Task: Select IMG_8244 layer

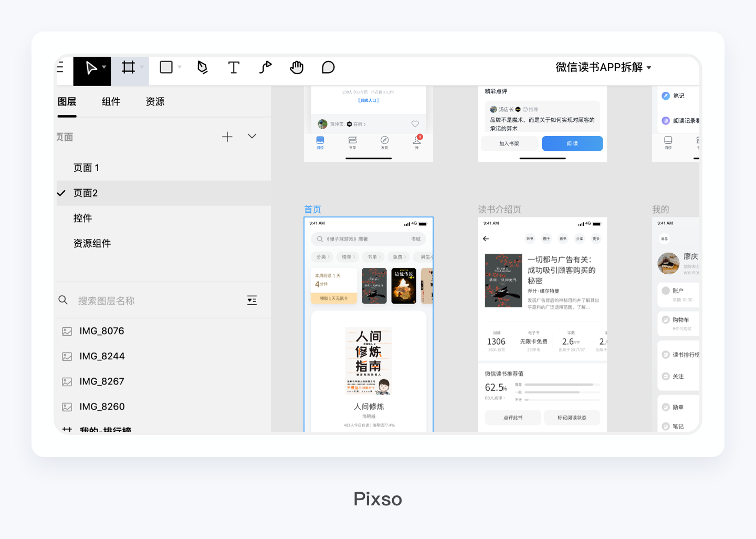Action: click(163, 356)
